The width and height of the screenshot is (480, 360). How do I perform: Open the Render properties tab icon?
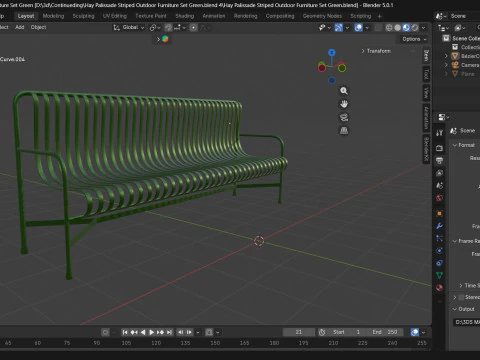point(439,148)
